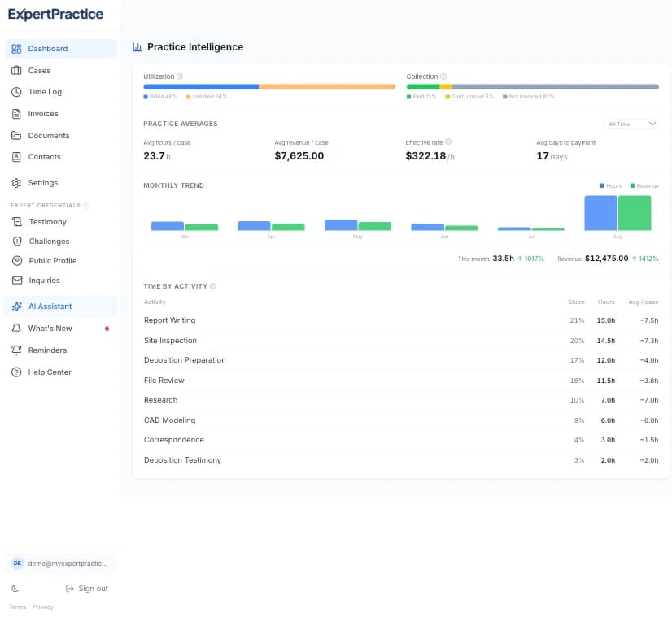Click the Settings gear icon

coord(16,183)
